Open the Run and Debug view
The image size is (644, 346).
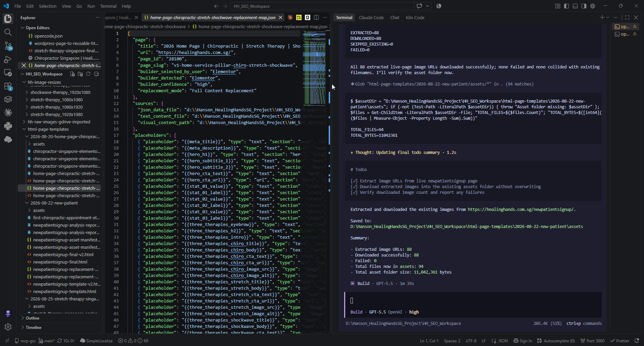8,59
